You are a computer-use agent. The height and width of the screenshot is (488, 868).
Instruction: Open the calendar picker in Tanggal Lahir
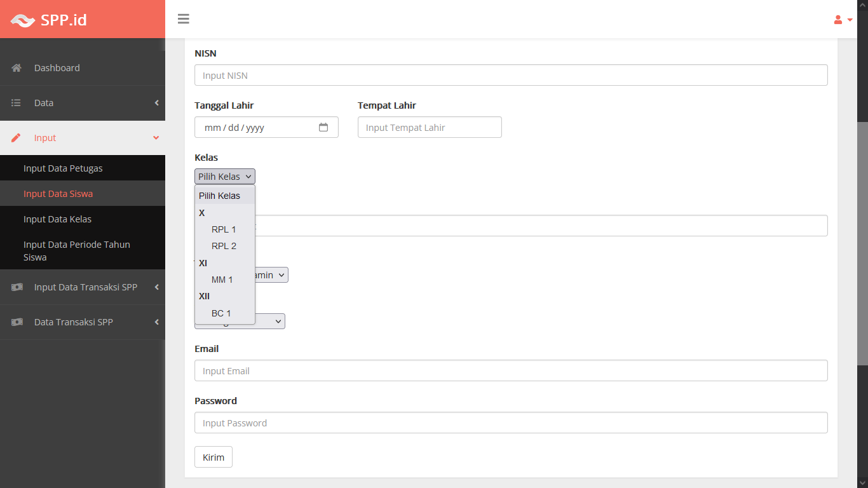coord(323,127)
